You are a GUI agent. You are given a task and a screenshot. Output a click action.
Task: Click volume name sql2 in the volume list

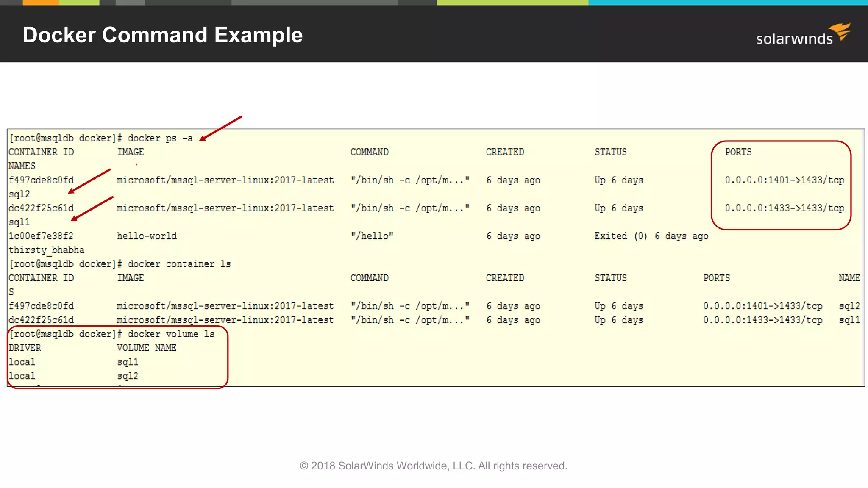coord(128,377)
